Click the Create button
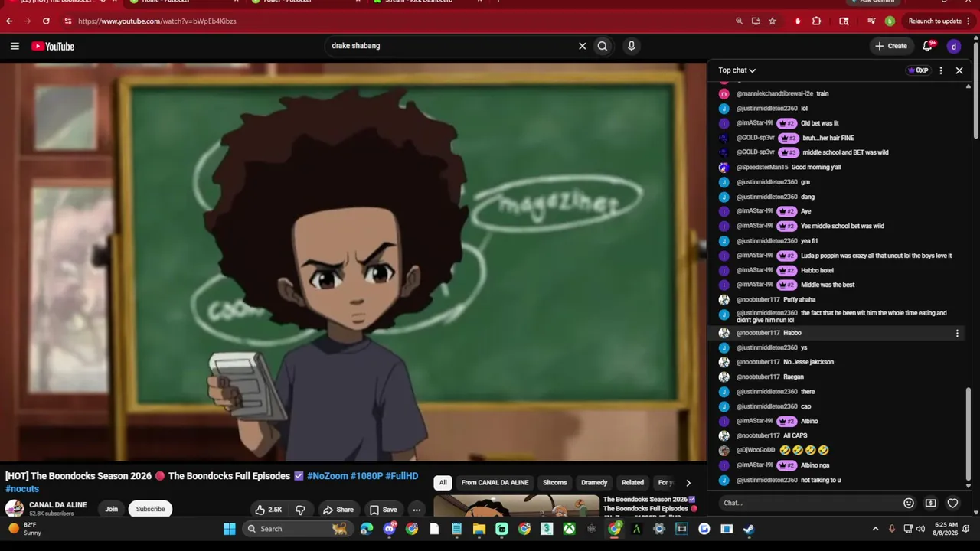Screen dimensions: 980x551 click(x=891, y=46)
